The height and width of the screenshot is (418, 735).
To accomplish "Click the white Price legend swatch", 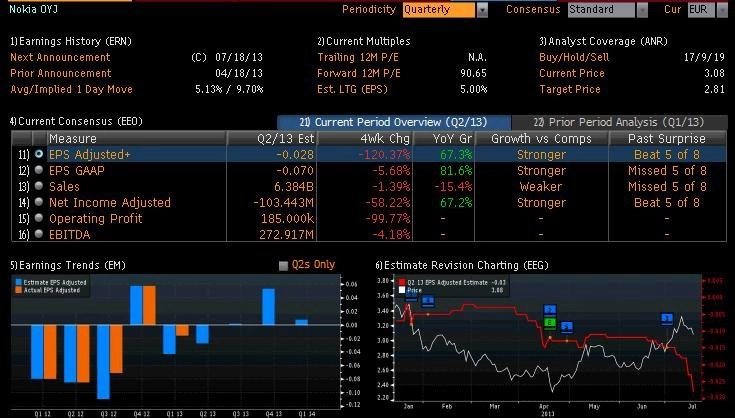I will click(402, 290).
